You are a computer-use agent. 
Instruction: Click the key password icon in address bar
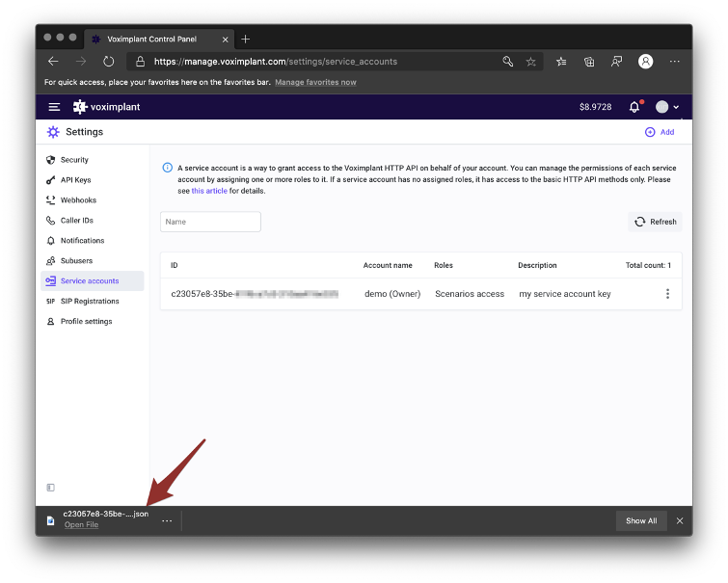pyautogui.click(x=507, y=62)
